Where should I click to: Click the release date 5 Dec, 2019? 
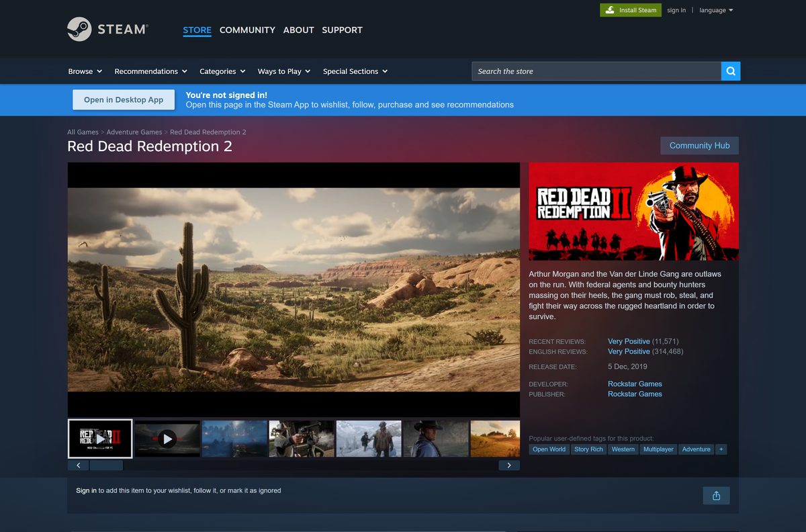click(627, 367)
